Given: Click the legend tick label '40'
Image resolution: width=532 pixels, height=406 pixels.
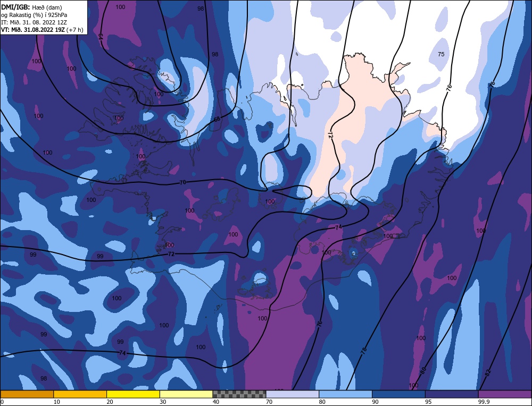Looking at the screenshot, I should [216, 402].
